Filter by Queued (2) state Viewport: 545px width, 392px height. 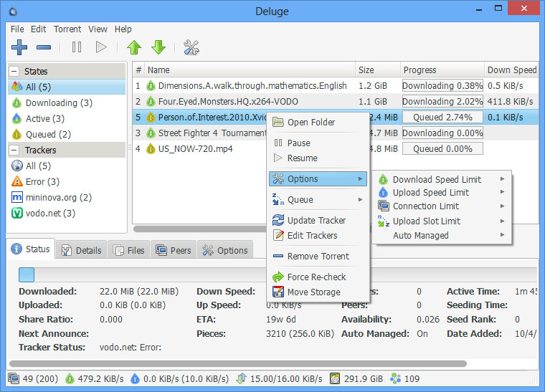(x=67, y=135)
